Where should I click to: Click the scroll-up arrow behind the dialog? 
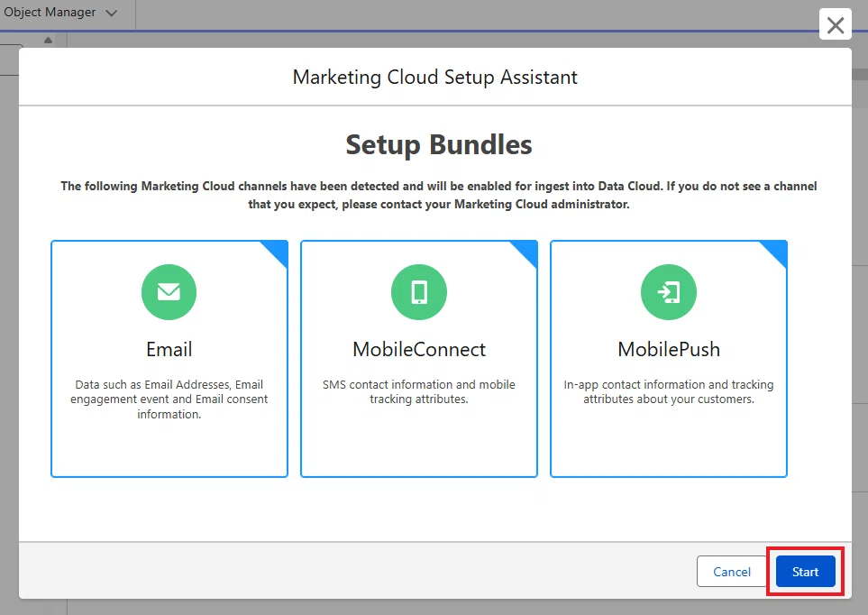click(x=48, y=40)
